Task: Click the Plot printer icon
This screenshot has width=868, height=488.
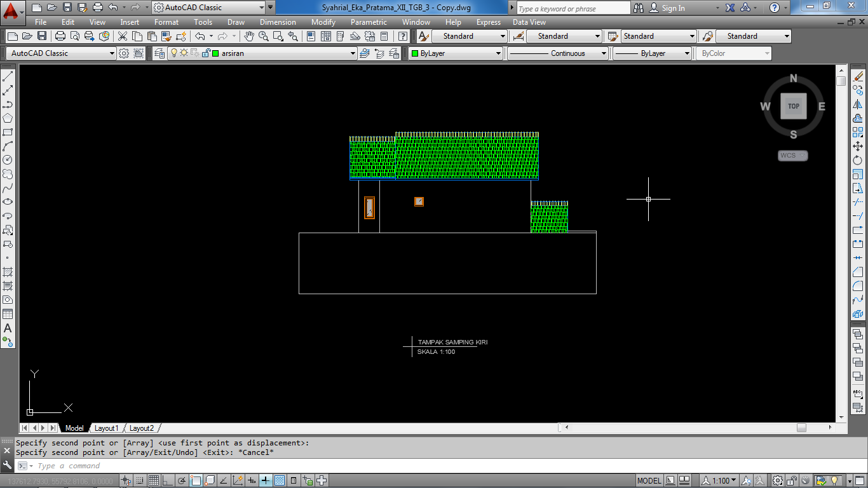Action: 60,36
